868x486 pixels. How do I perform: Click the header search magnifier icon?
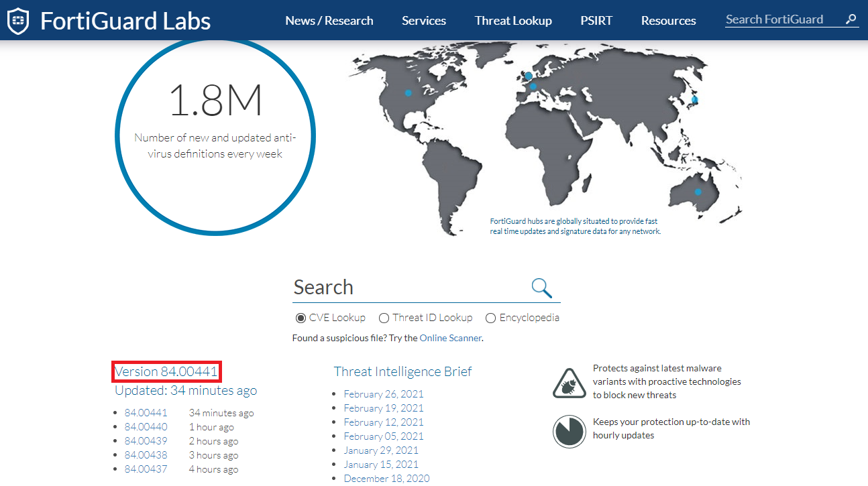click(851, 19)
